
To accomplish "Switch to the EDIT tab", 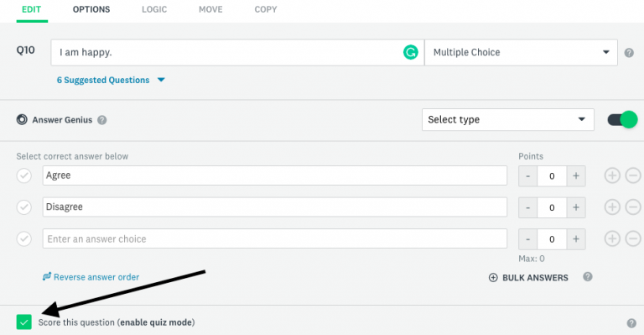I will pos(32,9).
